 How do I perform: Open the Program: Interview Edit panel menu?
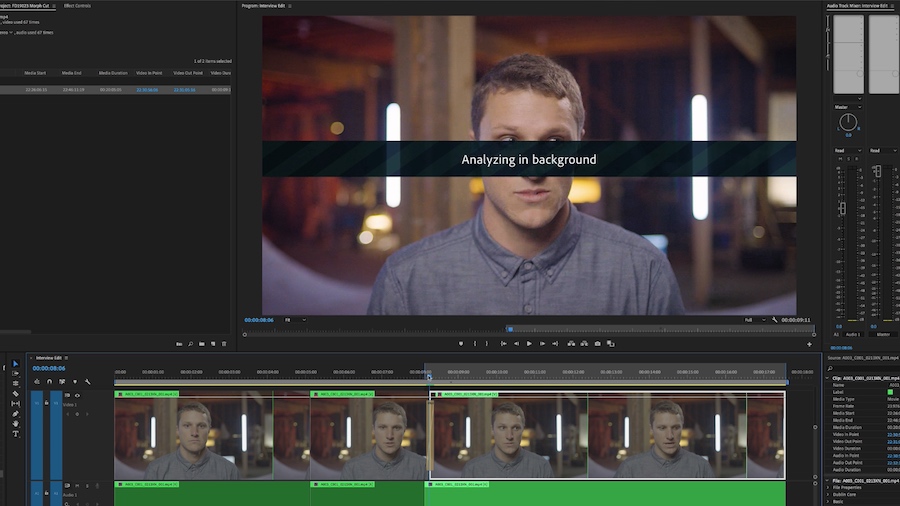click(290, 6)
